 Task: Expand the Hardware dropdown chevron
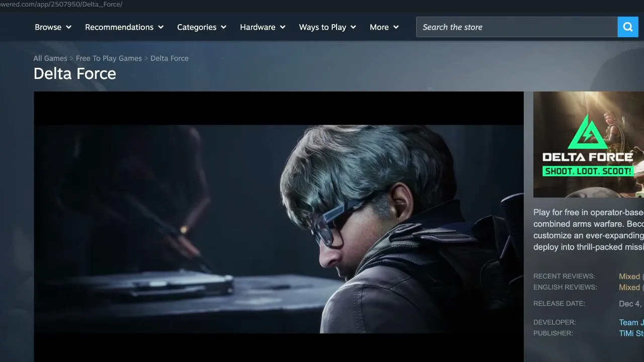[x=283, y=27]
